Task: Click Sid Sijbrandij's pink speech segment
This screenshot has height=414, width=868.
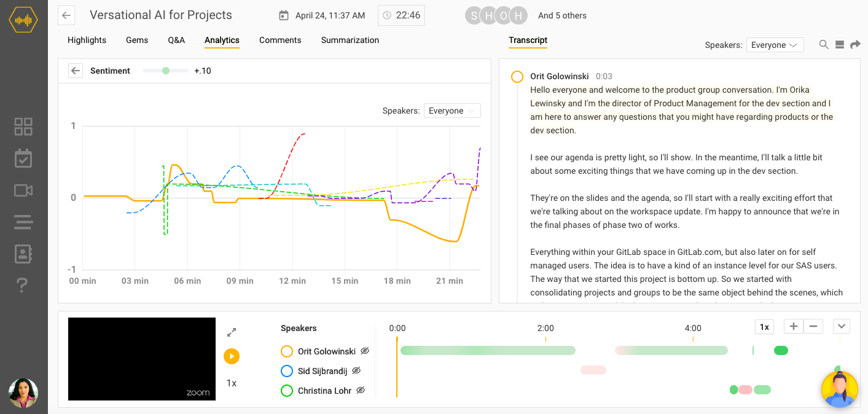Action: click(x=593, y=370)
